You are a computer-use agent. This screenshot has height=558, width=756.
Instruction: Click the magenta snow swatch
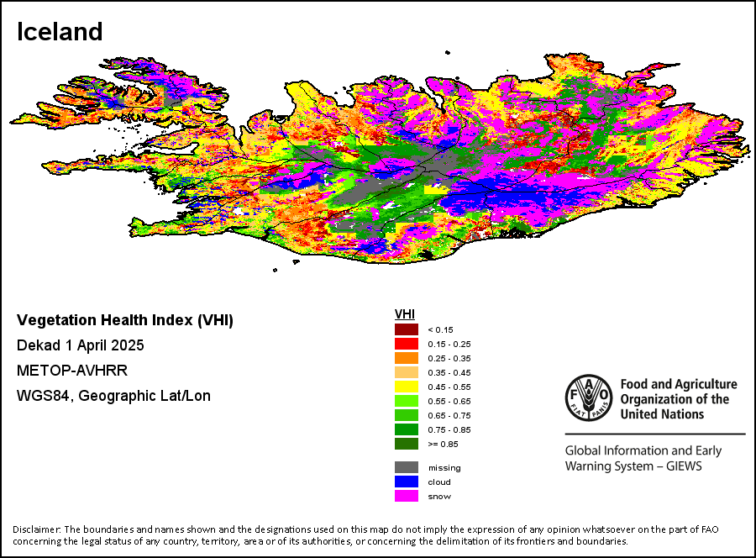(x=407, y=496)
